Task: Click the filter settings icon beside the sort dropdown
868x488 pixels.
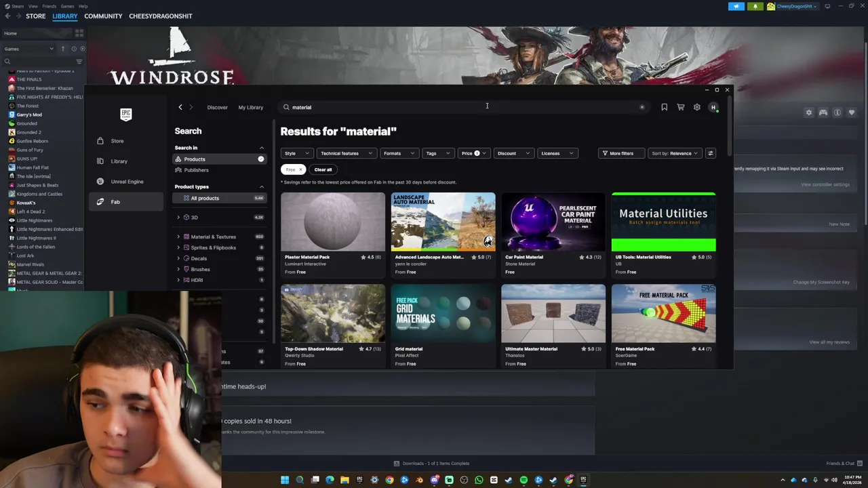Action: click(710, 153)
